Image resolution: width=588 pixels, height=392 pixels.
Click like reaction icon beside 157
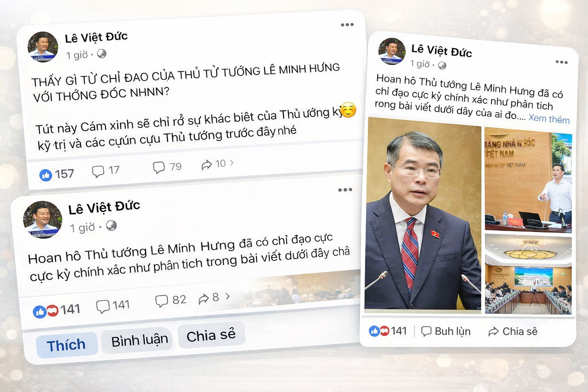(46, 175)
